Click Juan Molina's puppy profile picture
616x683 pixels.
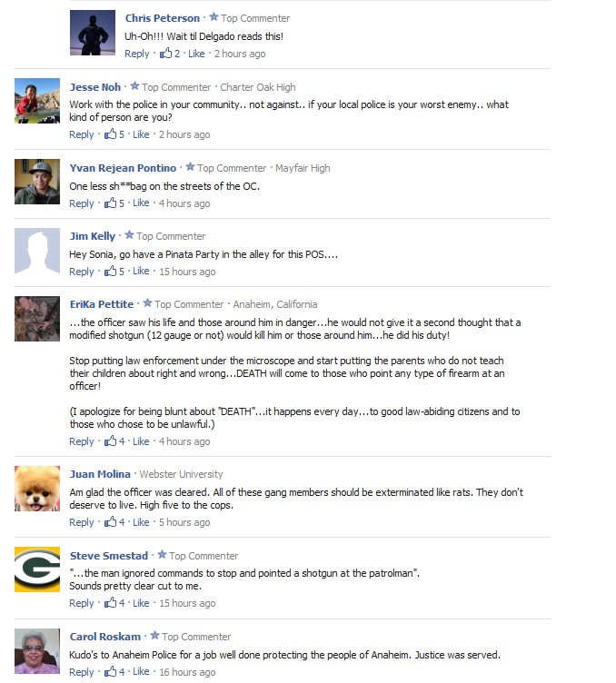coord(37,489)
